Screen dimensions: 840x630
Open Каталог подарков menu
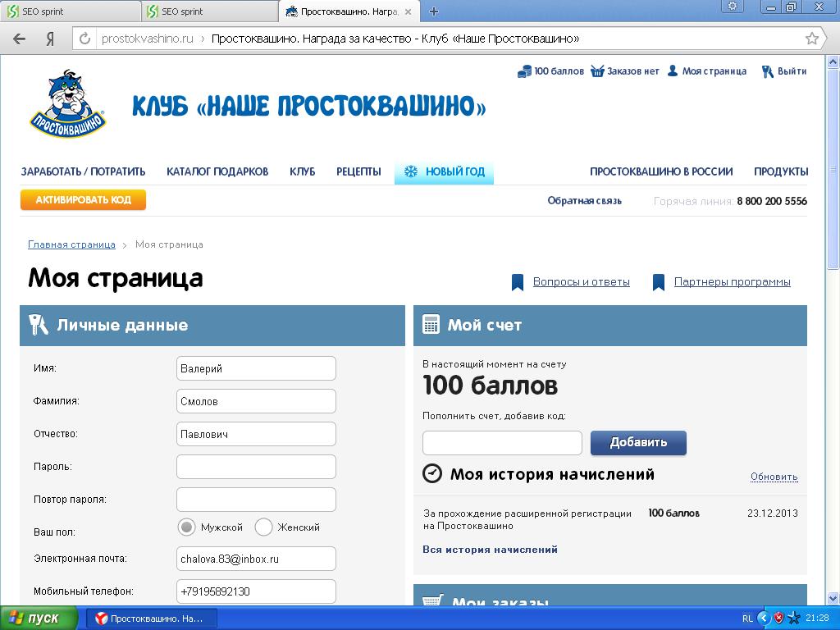coord(217,171)
